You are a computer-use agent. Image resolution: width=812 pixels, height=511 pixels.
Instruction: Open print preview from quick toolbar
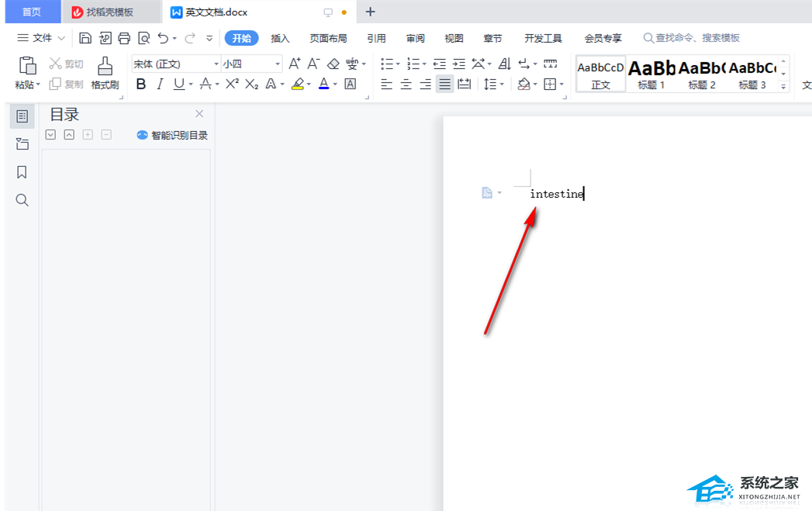(143, 38)
